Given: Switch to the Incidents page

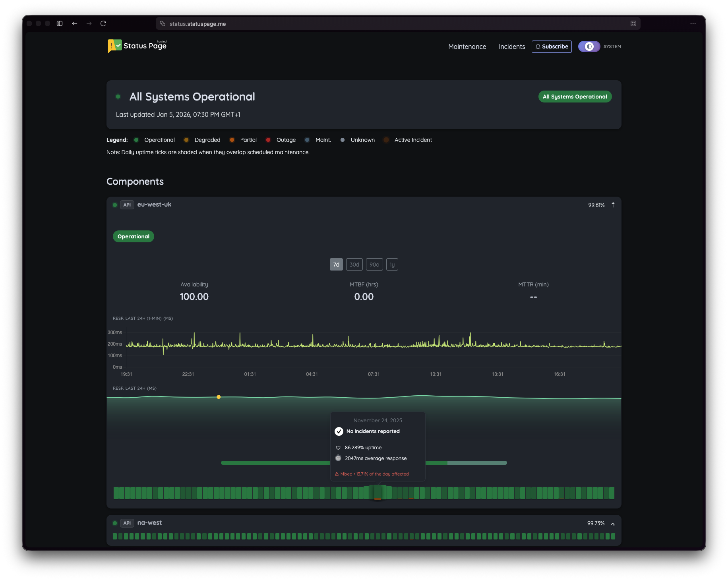Looking at the screenshot, I should (x=511, y=46).
